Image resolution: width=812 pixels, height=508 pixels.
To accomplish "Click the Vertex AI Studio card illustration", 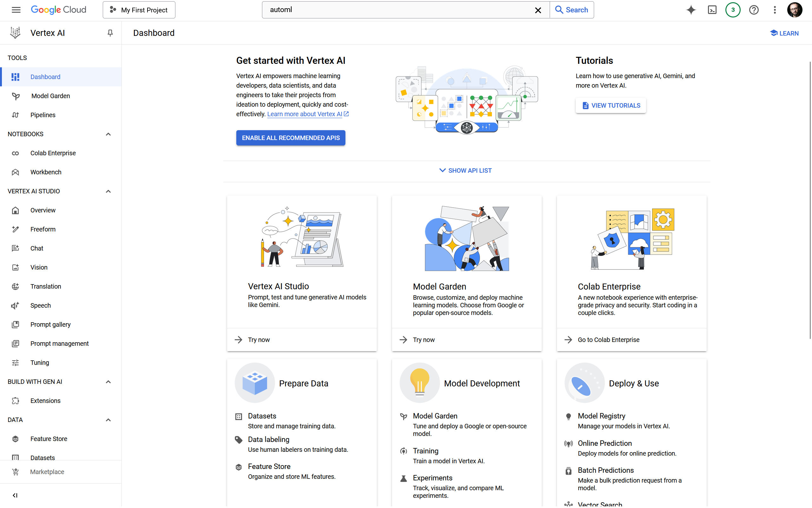I will pos(302,237).
